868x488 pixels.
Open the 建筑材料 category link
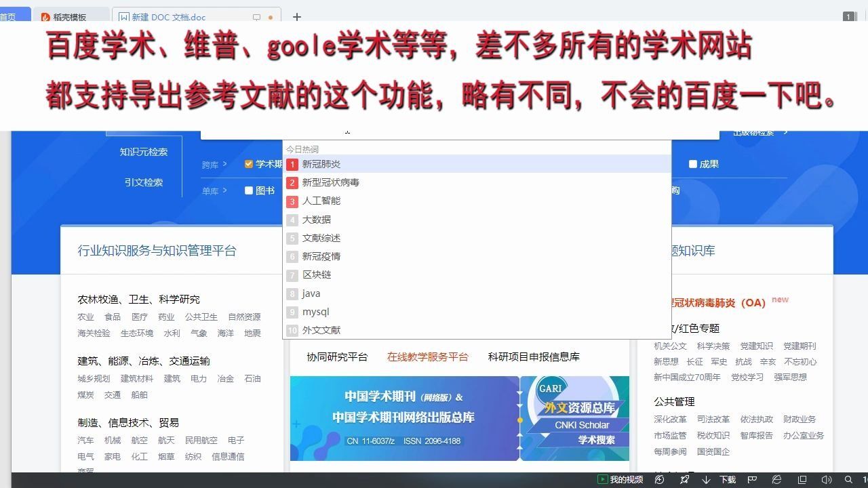coord(137,378)
